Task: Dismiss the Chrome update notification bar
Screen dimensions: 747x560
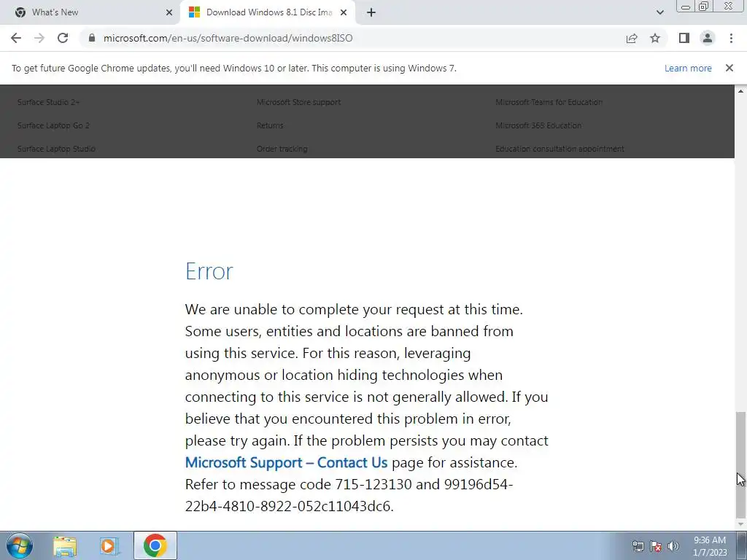Action: click(x=729, y=68)
